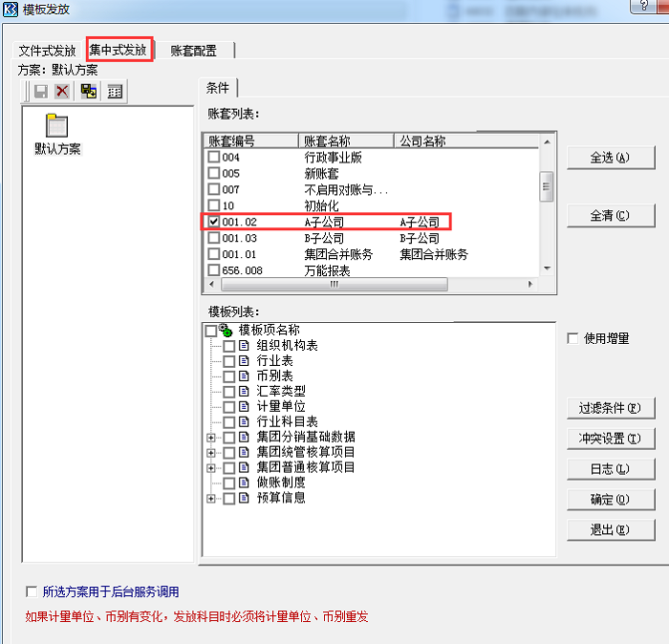The image size is (669, 644).
Task: Expand the 集团统管核算项目 tree node
Action: pos(211,452)
